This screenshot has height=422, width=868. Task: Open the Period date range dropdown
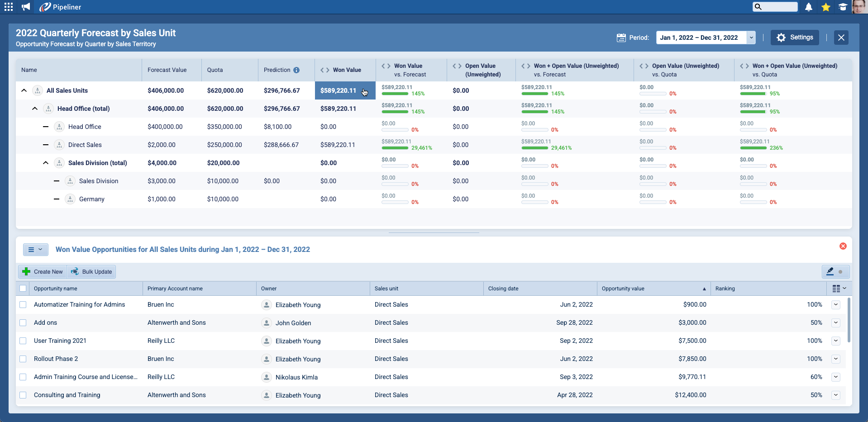coord(751,38)
